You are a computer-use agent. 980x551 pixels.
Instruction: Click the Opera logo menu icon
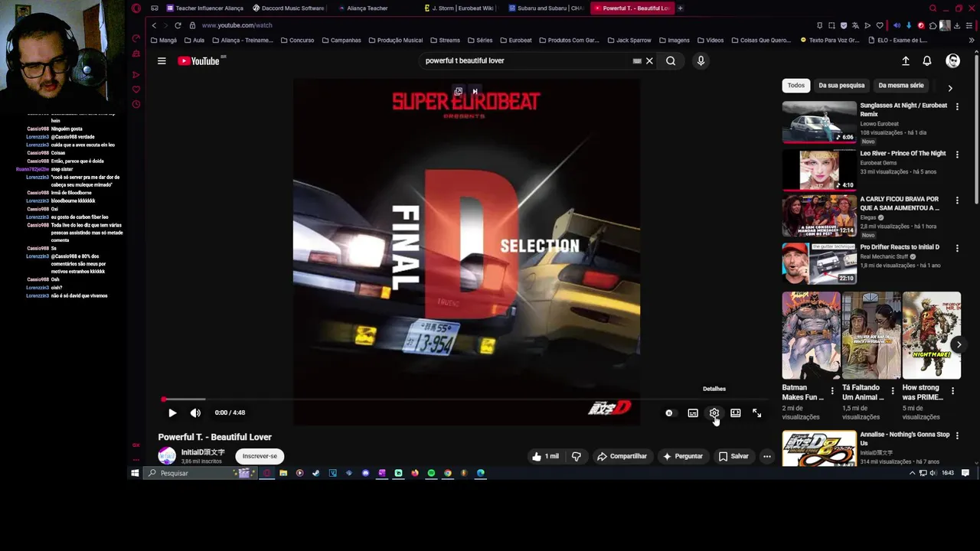(136, 8)
